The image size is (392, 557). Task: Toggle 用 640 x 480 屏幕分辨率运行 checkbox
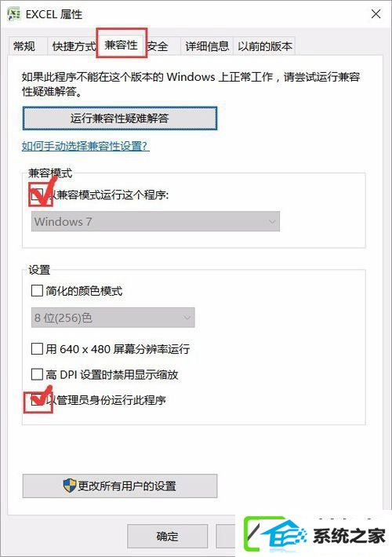pyautogui.click(x=38, y=348)
